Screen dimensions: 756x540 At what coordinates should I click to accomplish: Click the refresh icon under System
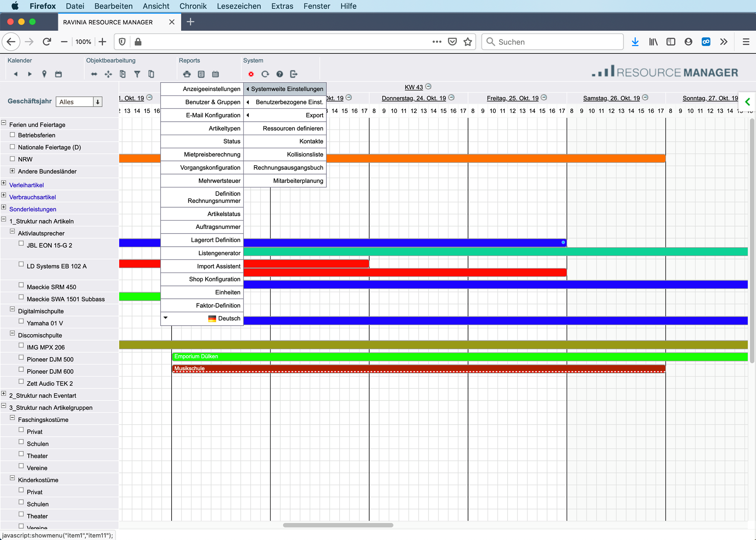265,74
